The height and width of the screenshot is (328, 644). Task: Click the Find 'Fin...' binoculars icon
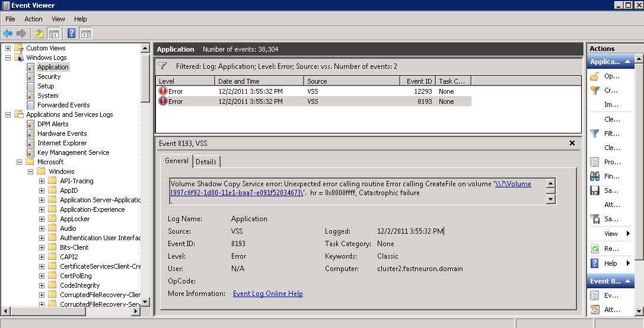click(x=595, y=176)
